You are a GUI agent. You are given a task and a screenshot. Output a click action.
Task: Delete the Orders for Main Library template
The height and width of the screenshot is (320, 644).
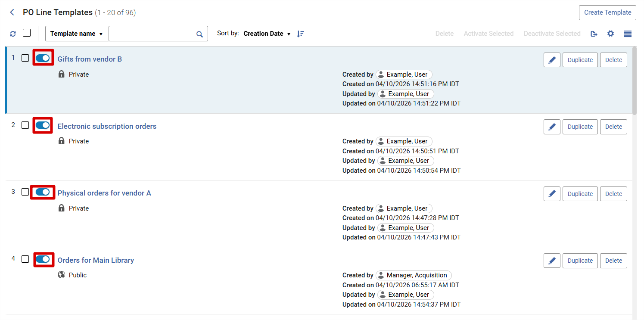coord(613,261)
